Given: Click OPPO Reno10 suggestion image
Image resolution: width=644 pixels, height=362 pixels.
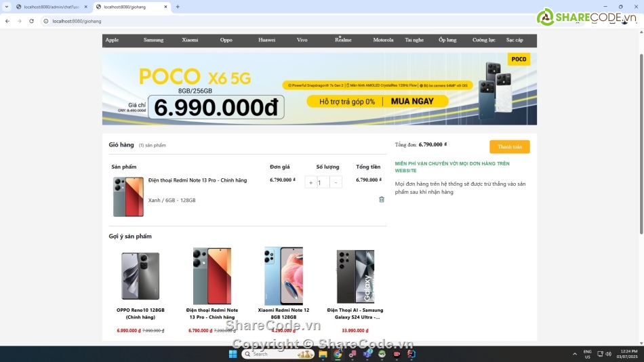Looking at the screenshot, I should (x=140, y=276).
